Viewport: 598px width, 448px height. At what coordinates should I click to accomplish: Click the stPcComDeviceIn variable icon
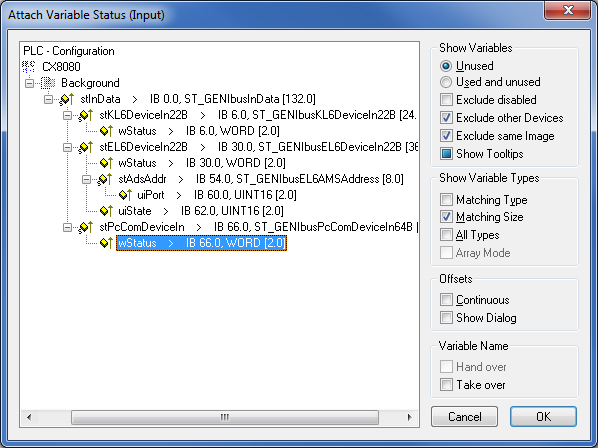coord(86,227)
